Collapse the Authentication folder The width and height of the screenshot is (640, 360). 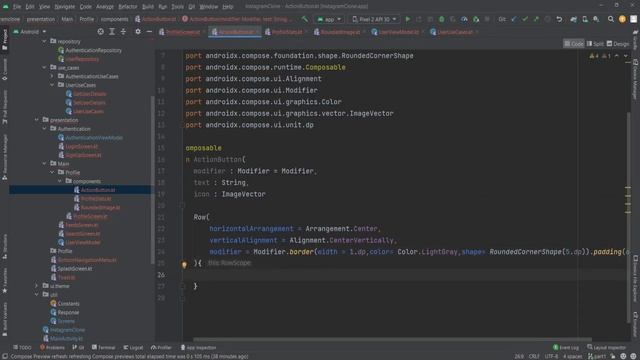point(44,129)
